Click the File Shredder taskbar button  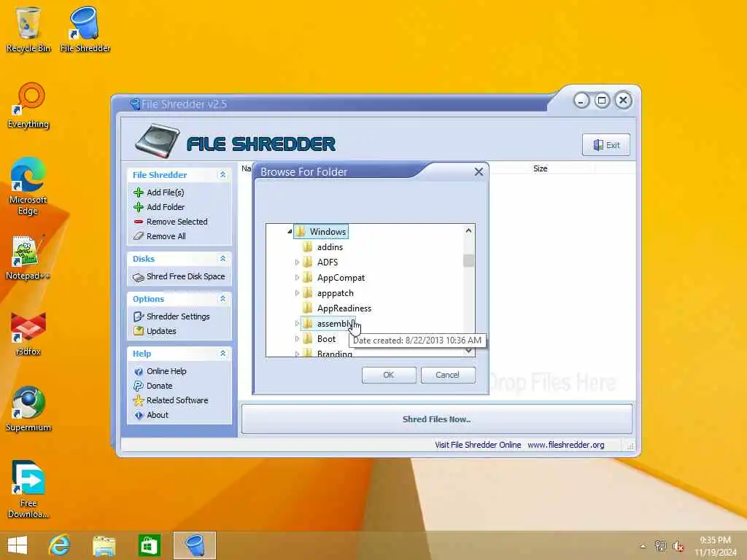point(194,545)
